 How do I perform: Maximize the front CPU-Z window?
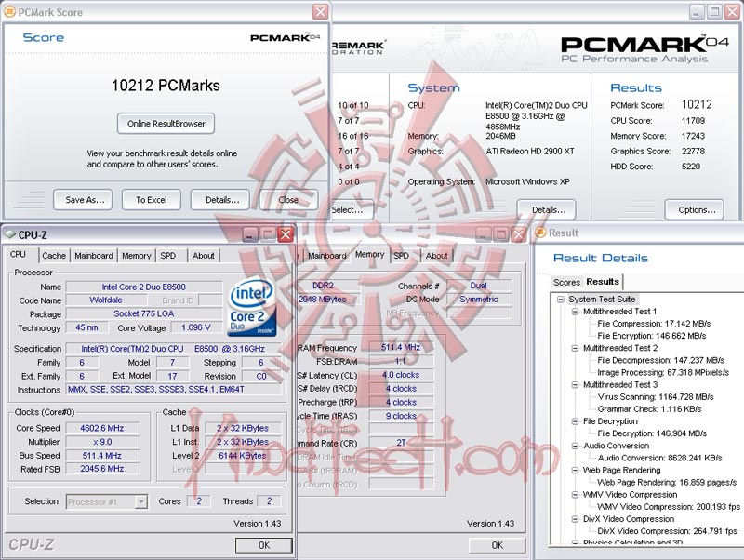pos(268,234)
